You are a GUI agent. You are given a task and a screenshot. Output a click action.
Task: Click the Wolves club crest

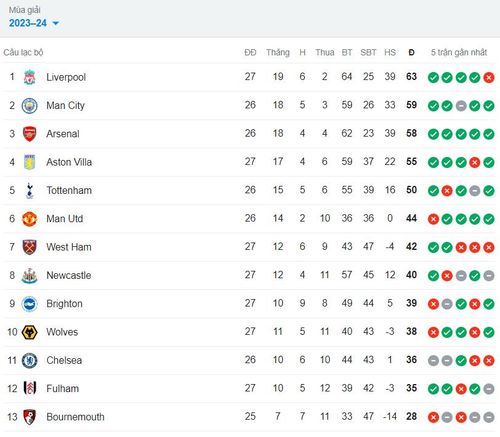[x=29, y=332]
